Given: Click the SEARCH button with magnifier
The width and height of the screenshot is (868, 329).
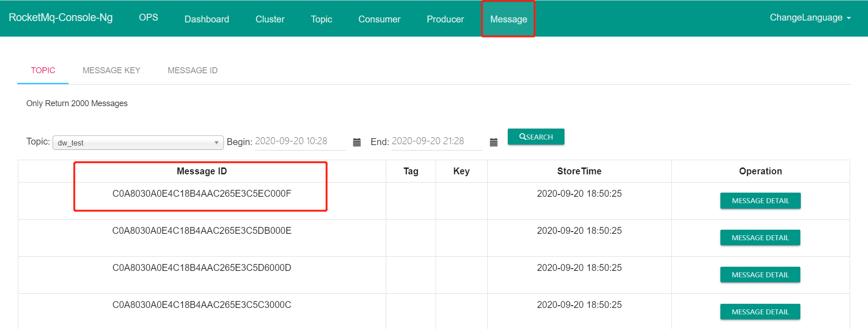Looking at the screenshot, I should coord(536,137).
